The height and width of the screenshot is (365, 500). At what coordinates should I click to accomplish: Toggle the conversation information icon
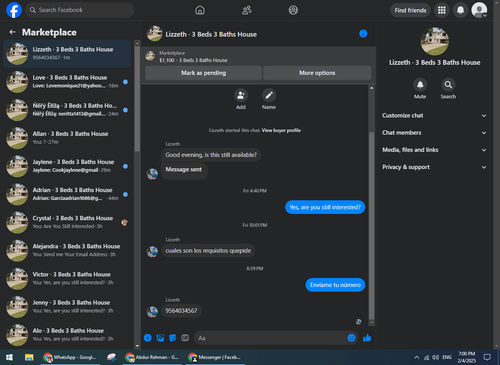click(x=363, y=34)
